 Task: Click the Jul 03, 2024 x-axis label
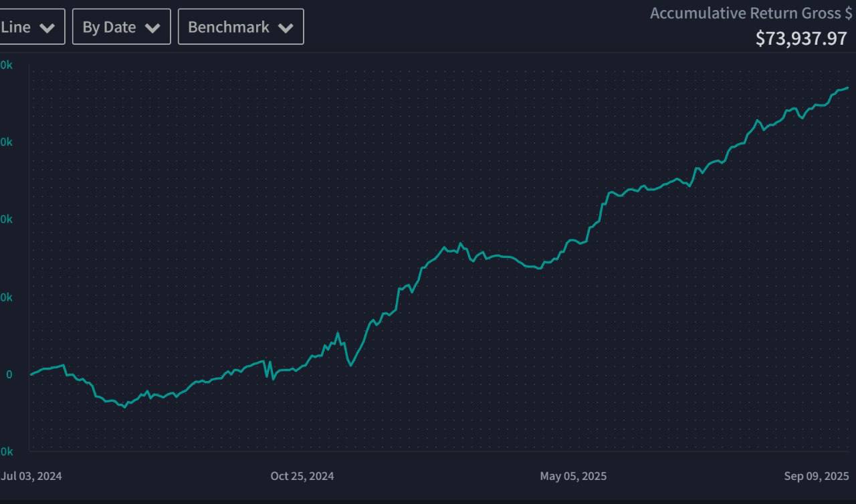31,476
